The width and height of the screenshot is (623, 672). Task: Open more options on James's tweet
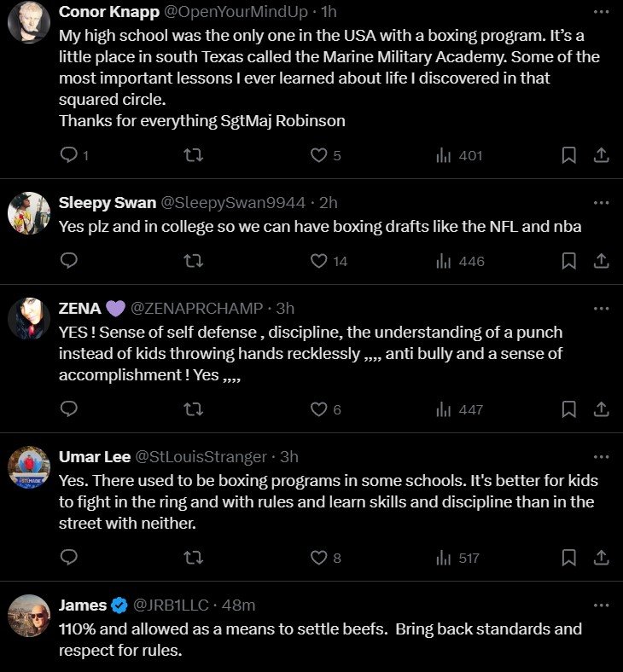coord(601,605)
